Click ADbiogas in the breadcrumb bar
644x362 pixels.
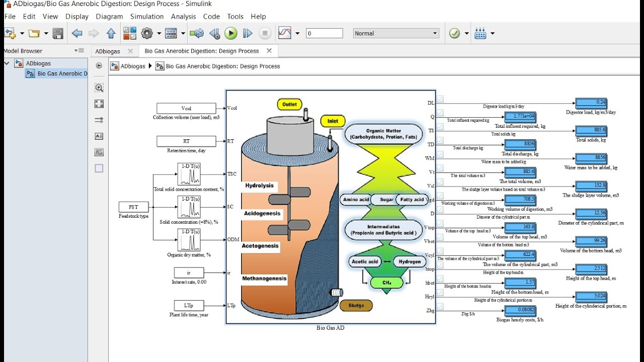pyautogui.click(x=133, y=66)
